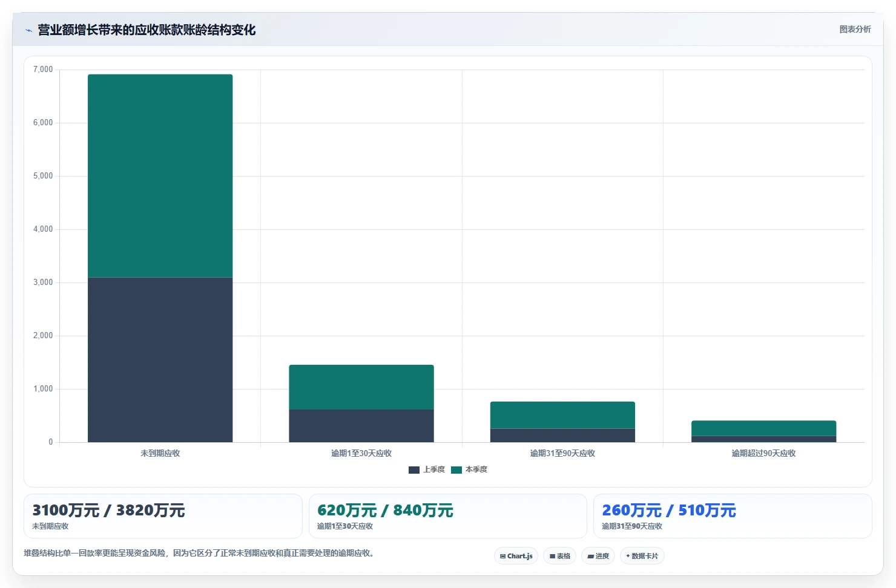Viewport: 896px width, 588px height.
Task: Click the 2,000 y-axis tick label
Action: (x=43, y=336)
